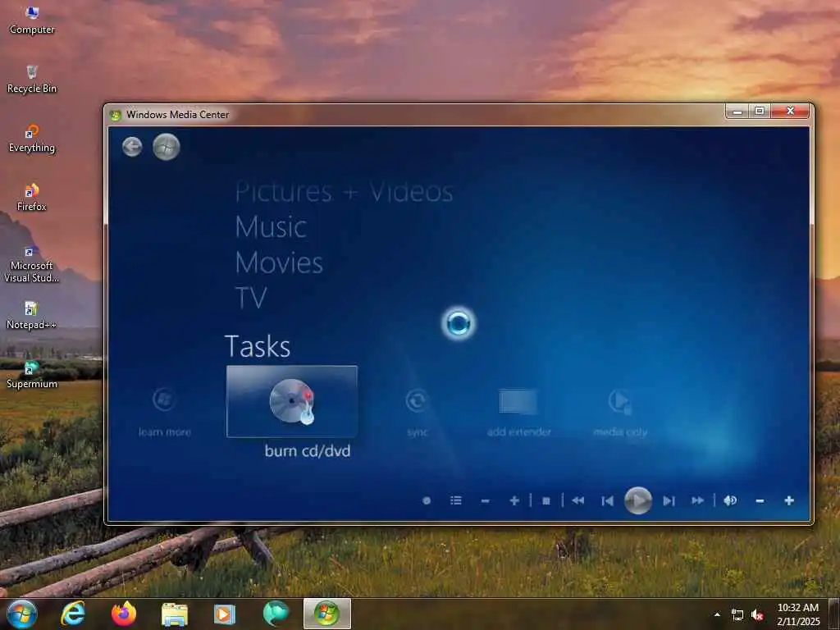Viewport: 840px width, 630px height.
Task: Click the Show desktop strip
Action: (x=834, y=614)
